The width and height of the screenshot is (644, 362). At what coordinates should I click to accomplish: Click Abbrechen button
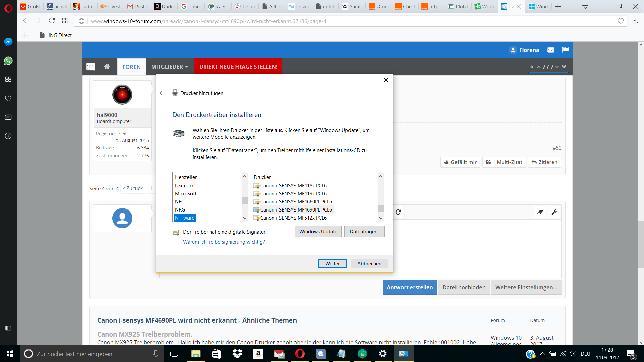point(369,264)
